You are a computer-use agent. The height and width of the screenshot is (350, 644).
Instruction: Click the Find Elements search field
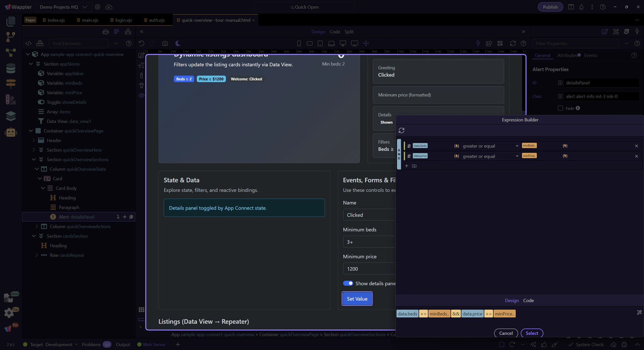(79, 43)
